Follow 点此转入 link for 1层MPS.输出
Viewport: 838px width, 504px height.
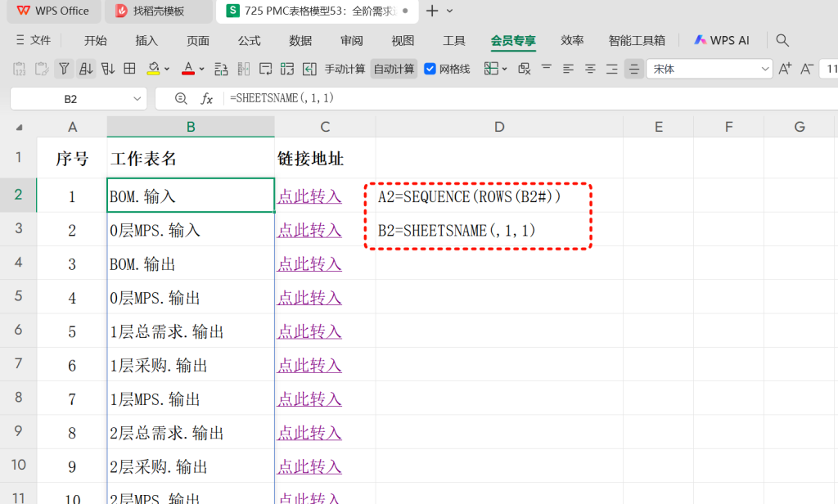[x=309, y=398]
